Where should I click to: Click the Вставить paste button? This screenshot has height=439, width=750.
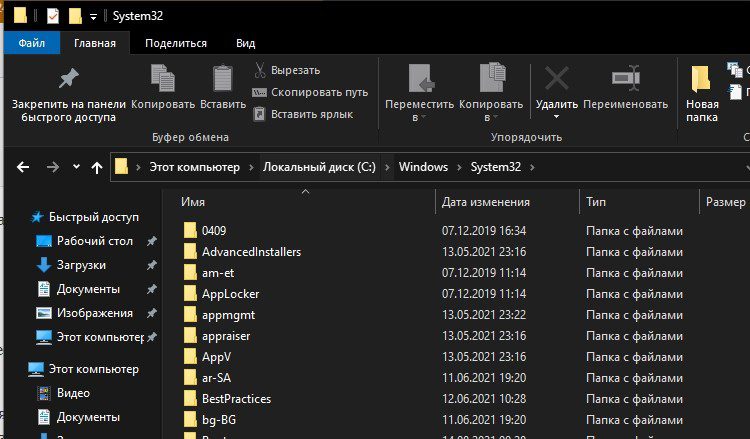pyautogui.click(x=223, y=87)
